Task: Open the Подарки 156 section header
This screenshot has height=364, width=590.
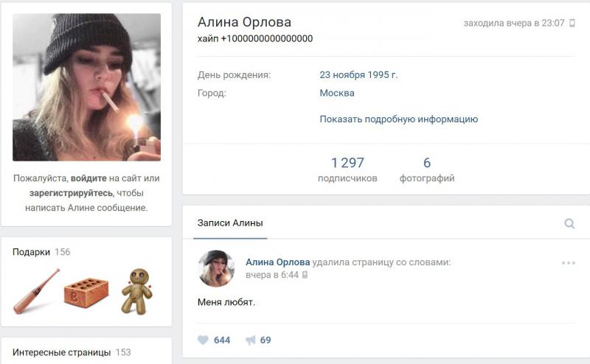Action: click(x=41, y=252)
